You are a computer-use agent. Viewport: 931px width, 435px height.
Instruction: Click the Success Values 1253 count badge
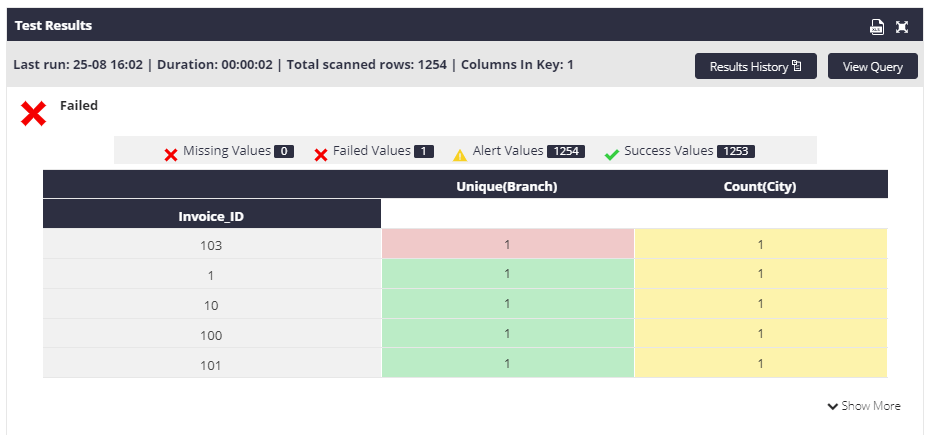[x=736, y=151]
